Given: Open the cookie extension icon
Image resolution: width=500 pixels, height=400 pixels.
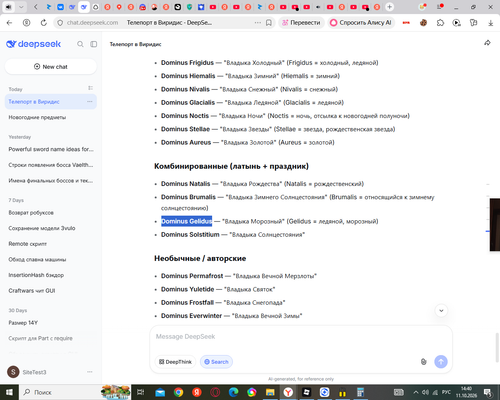Looking at the screenshot, I should tap(423, 23).
